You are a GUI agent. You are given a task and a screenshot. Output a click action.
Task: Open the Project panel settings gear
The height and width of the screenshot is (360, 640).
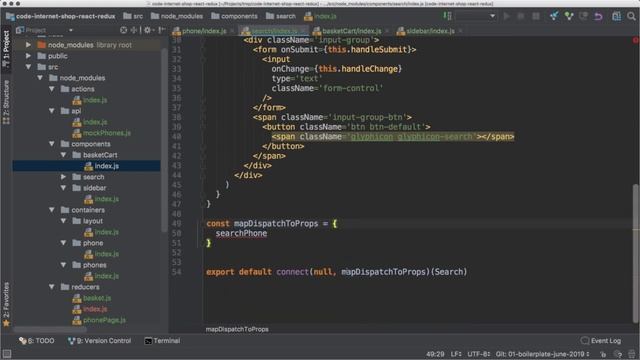(148, 30)
